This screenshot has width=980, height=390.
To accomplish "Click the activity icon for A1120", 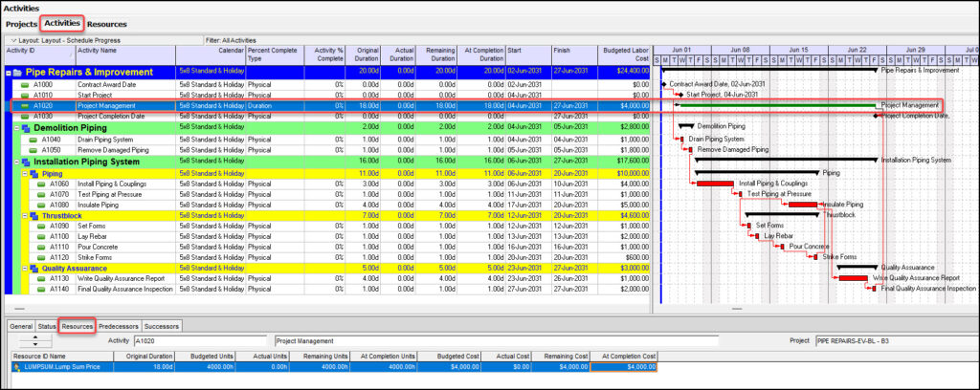I will (x=42, y=257).
